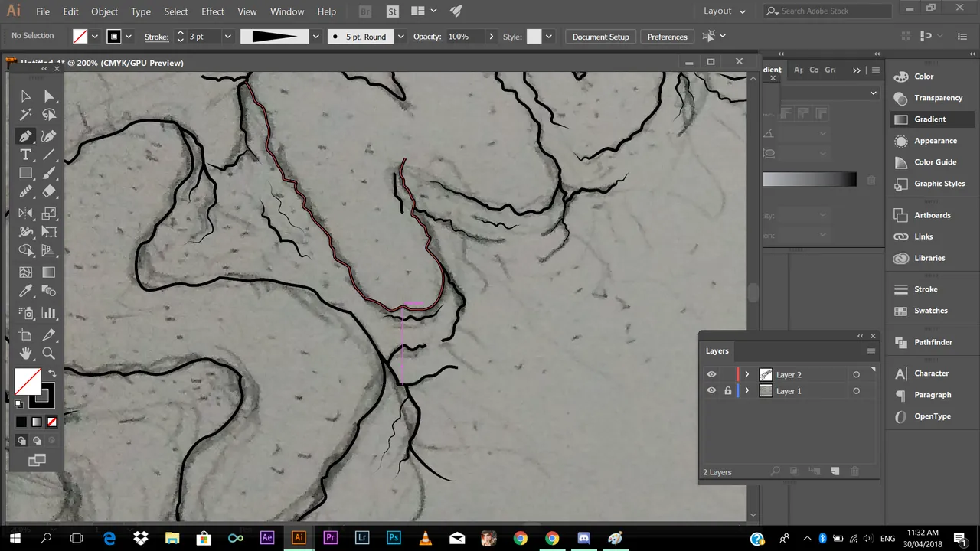Create a new layer
Screen dimensions: 980x551
(x=835, y=472)
